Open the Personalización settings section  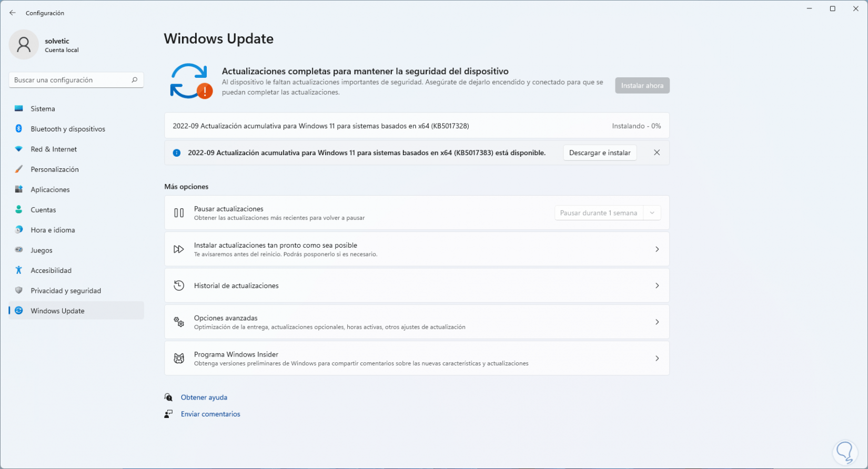point(55,169)
